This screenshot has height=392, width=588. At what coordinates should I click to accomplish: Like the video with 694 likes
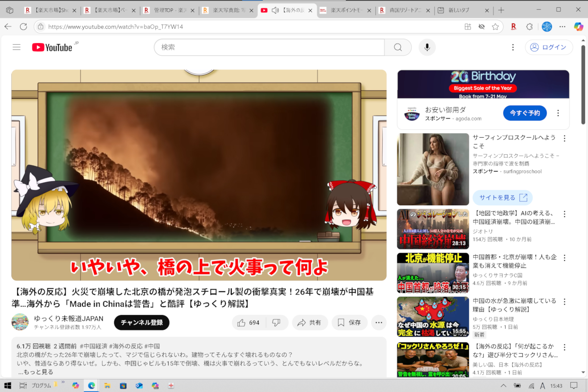(248, 322)
